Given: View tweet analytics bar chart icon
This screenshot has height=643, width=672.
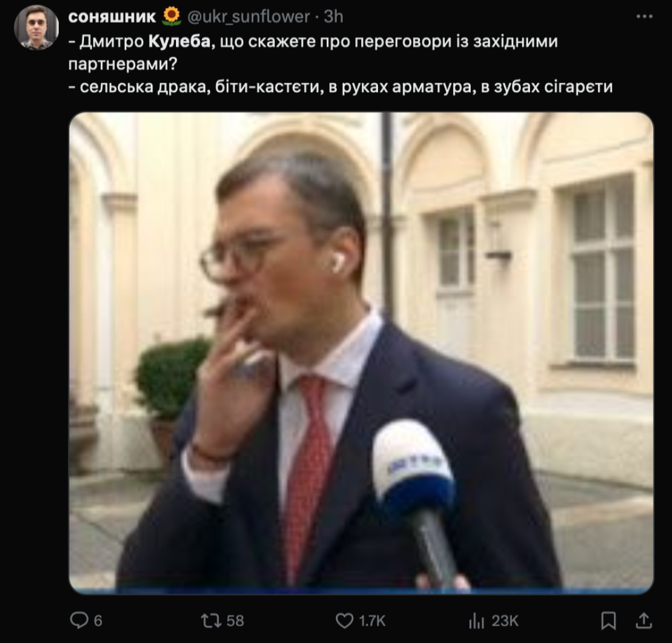Looking at the screenshot, I should click(x=477, y=620).
